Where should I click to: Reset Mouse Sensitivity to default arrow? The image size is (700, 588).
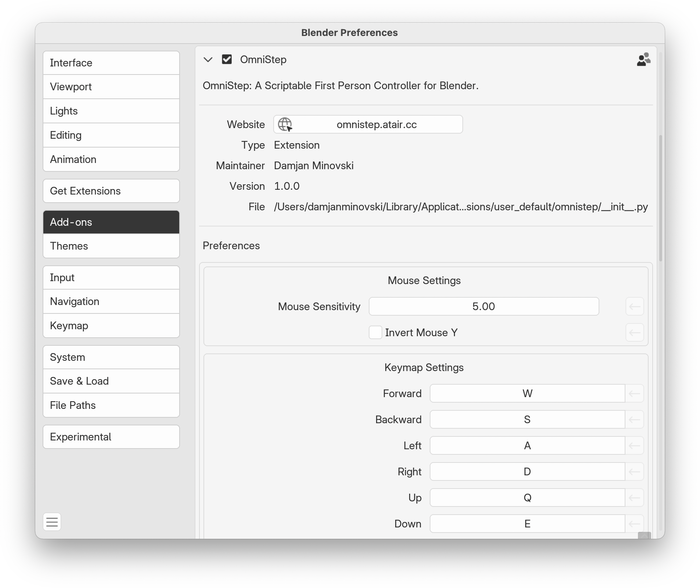pyautogui.click(x=635, y=306)
